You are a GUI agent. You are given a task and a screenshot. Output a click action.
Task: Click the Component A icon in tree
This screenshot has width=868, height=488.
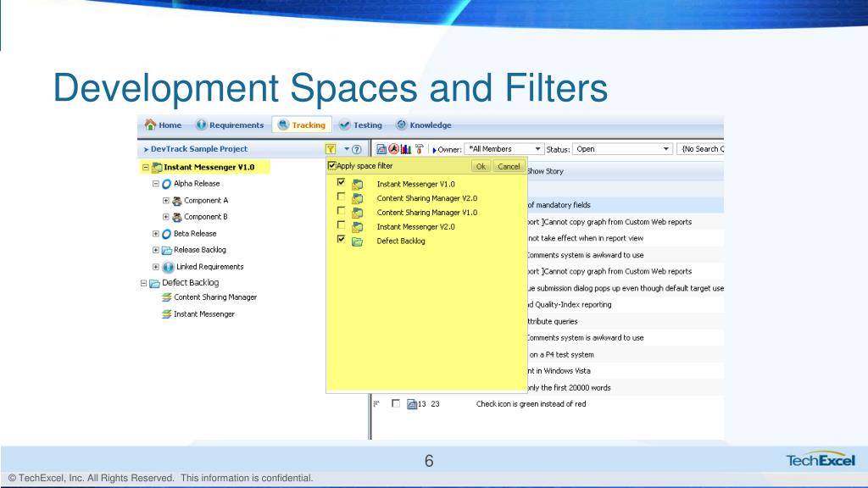pyautogui.click(x=177, y=201)
